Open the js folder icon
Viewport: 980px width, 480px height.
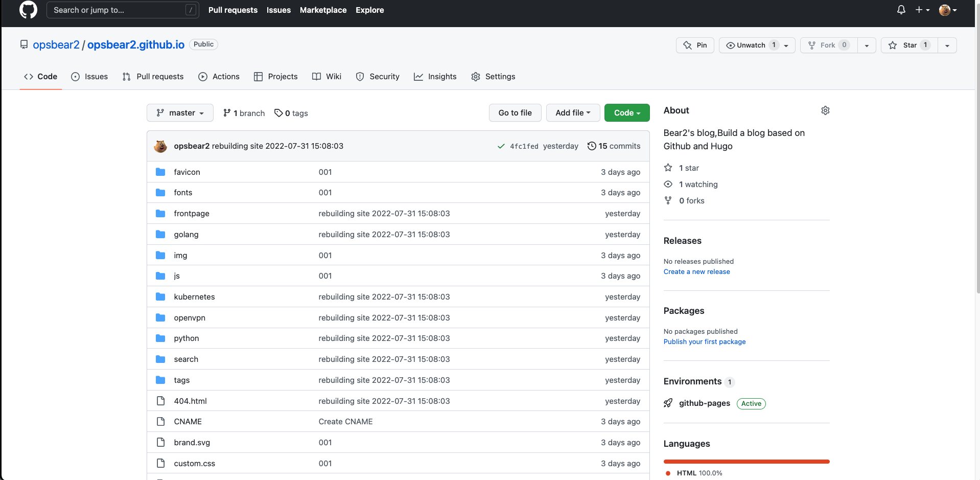click(x=160, y=276)
